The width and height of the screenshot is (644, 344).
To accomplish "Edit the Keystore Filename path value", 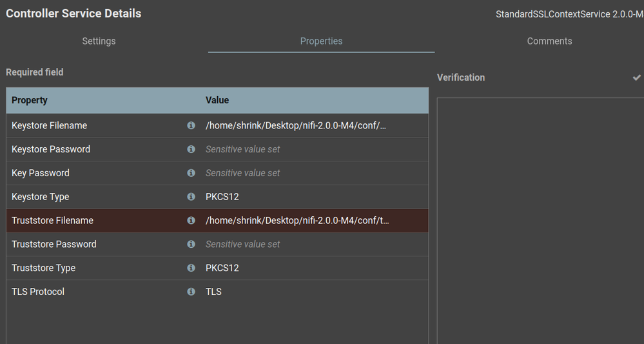I will (x=296, y=125).
